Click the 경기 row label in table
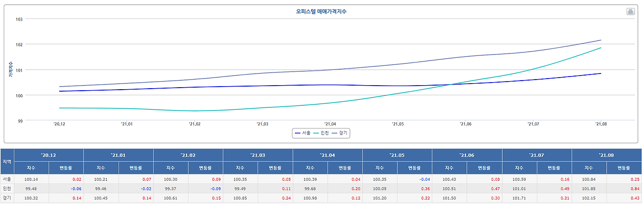Image resolution: width=644 pixels, height=204 pixels. [7, 197]
